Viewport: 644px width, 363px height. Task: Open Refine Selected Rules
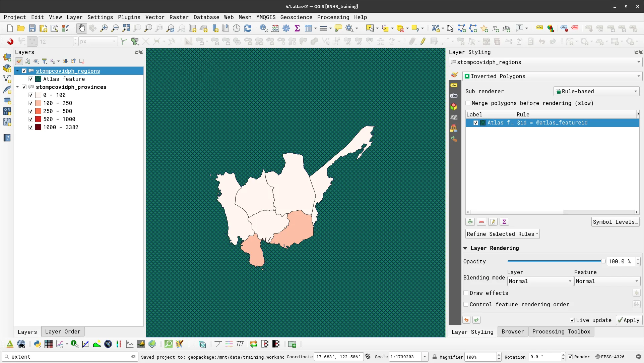(x=502, y=234)
